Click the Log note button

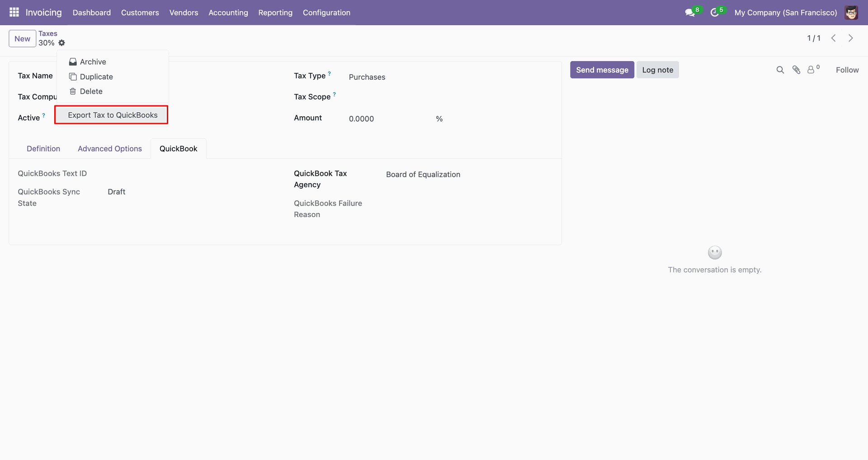(x=658, y=70)
